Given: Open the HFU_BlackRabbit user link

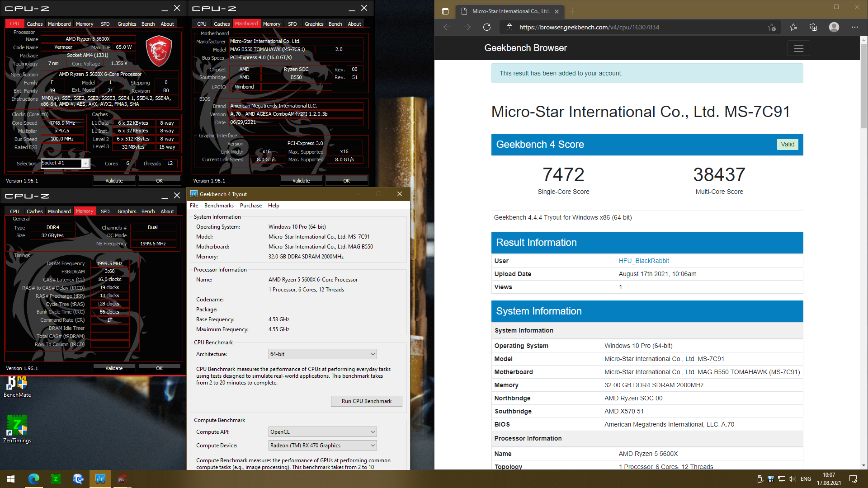Looking at the screenshot, I should click(x=644, y=261).
